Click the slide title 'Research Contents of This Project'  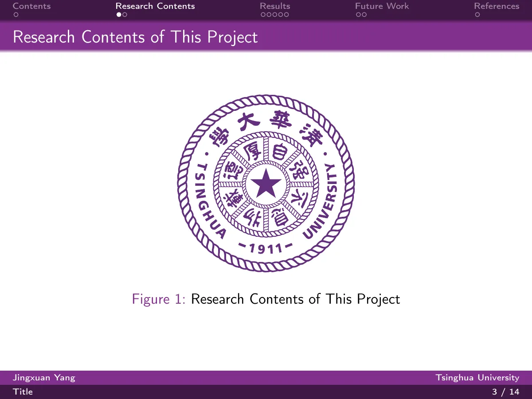click(x=135, y=37)
